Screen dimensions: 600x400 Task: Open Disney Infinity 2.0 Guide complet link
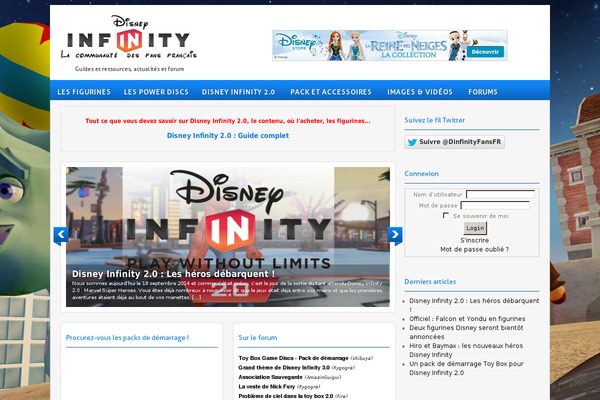tap(228, 136)
